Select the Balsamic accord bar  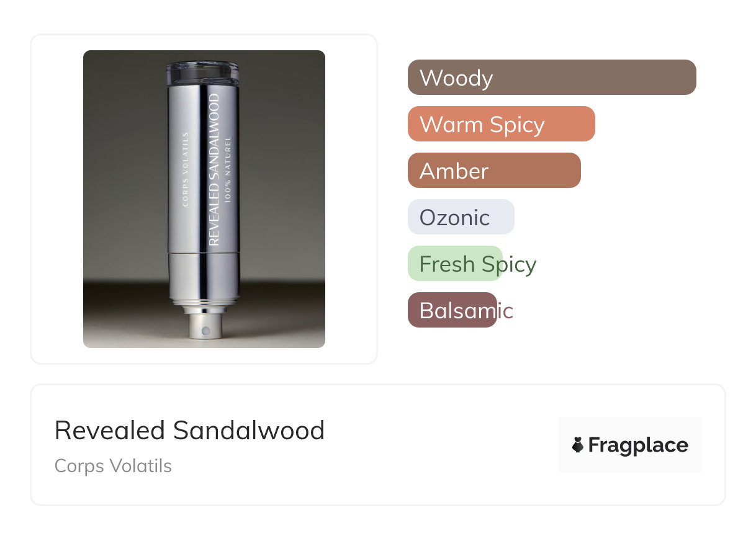[x=452, y=310]
